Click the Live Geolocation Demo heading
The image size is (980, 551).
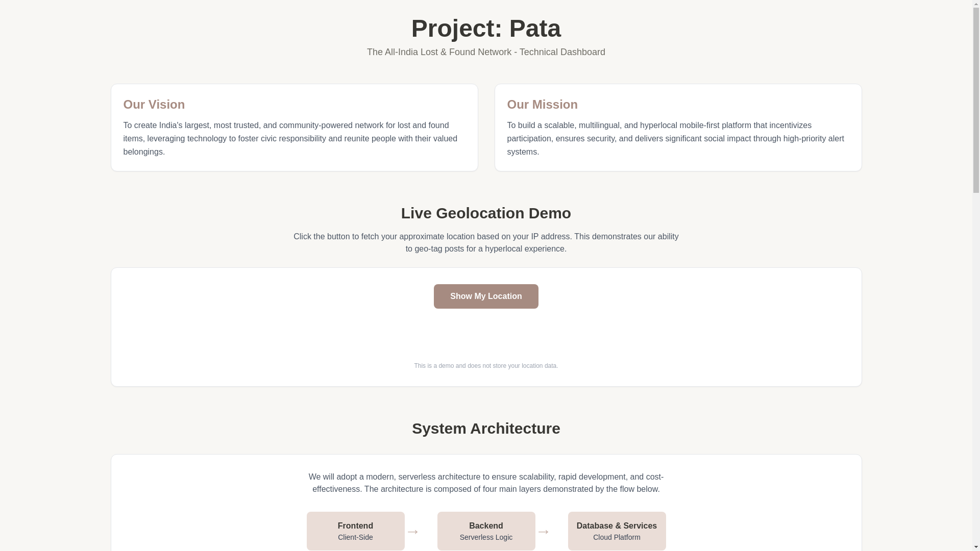[486, 213]
